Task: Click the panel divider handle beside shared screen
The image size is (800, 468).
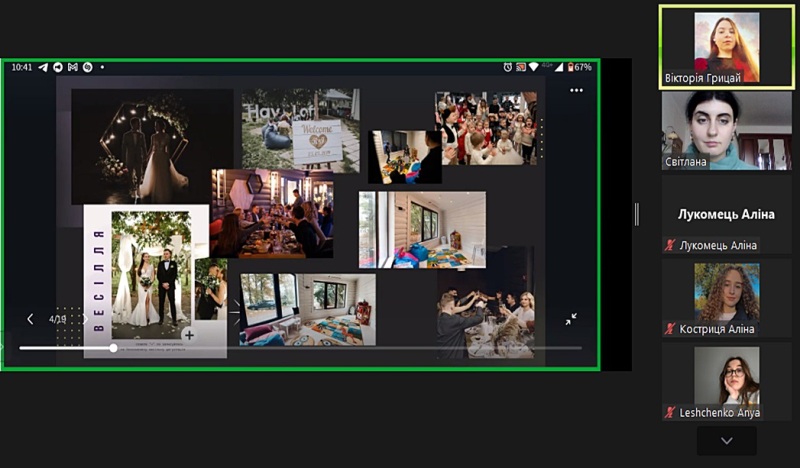Action: (637, 214)
